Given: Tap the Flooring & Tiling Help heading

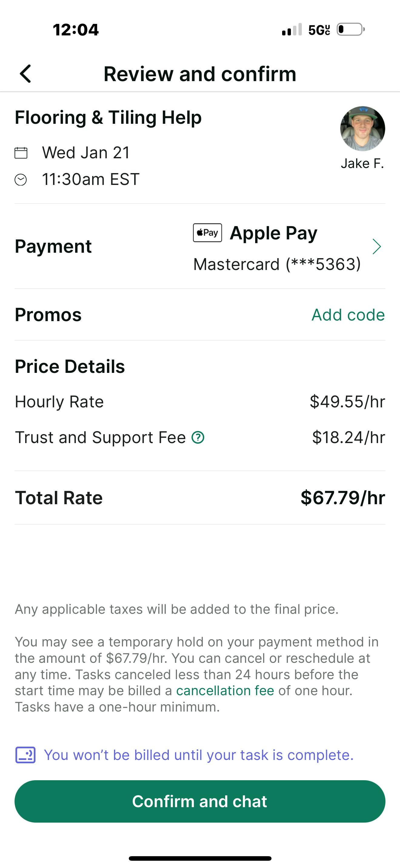Looking at the screenshot, I should 108,118.
